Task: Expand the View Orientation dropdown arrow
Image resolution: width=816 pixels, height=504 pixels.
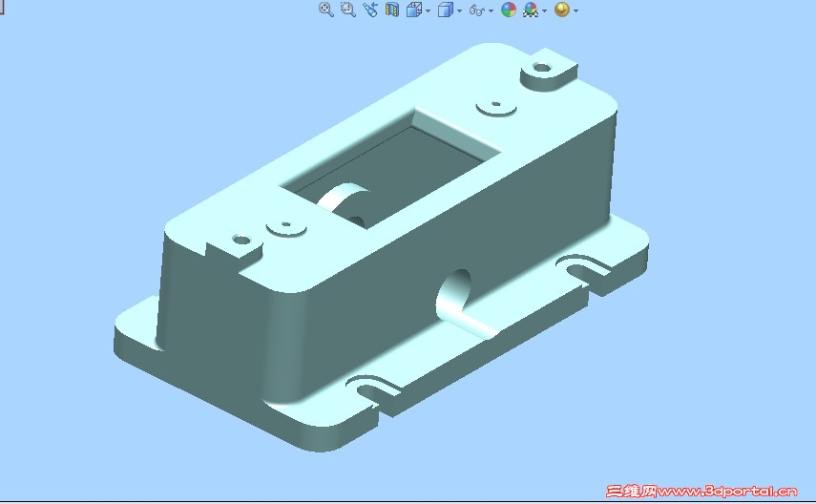Action: pyautogui.click(x=428, y=10)
